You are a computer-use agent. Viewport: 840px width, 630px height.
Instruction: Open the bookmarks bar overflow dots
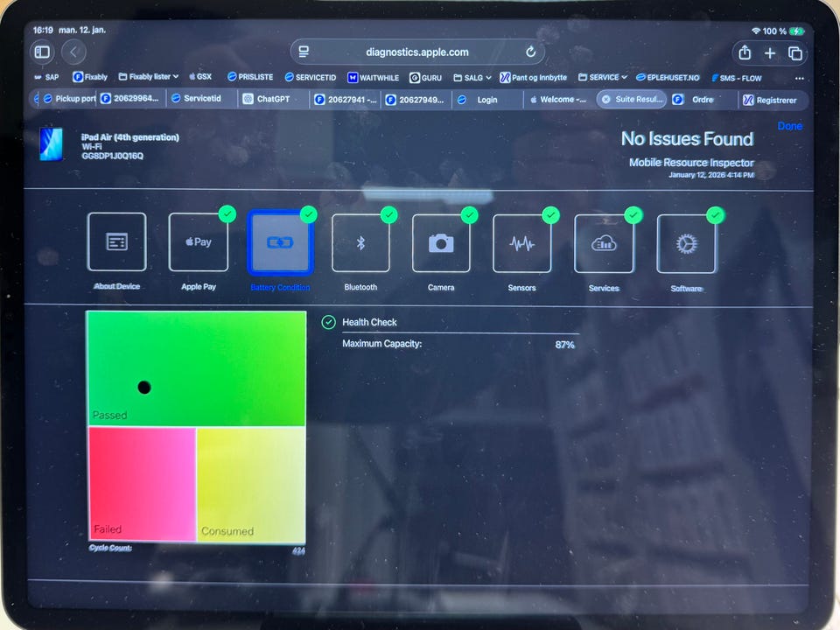799,78
